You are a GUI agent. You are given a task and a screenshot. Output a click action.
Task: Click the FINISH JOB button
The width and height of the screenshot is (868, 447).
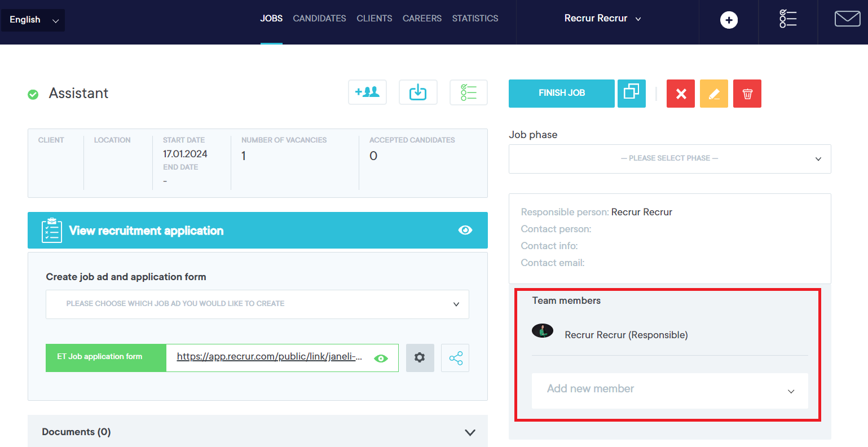pyautogui.click(x=561, y=93)
